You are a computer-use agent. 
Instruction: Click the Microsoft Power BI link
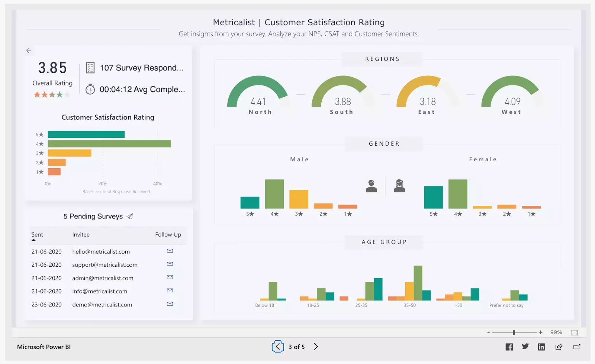click(x=44, y=347)
